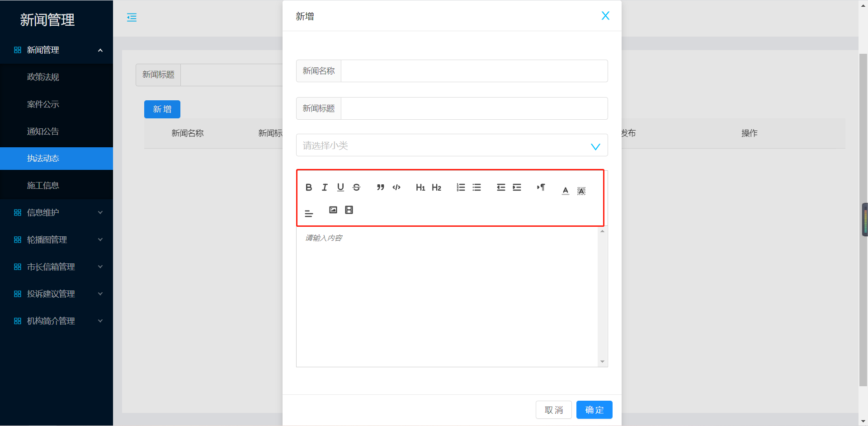Select the 信息维护 menu label
The image size is (868, 426).
(43, 213)
